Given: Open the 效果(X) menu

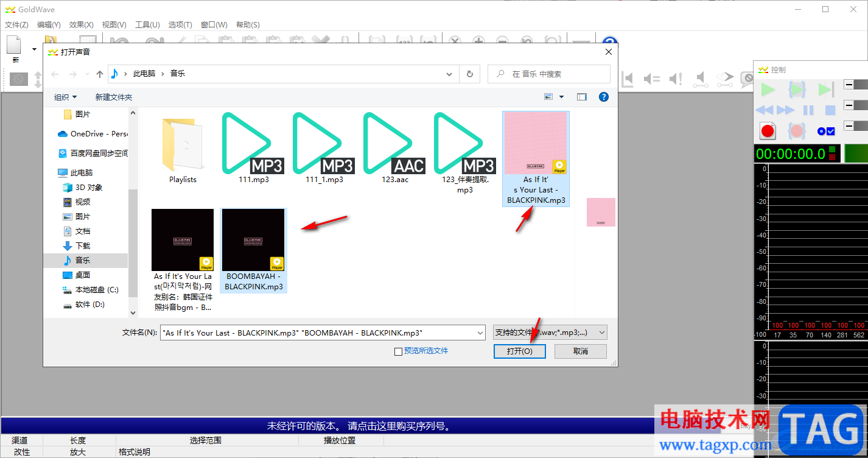Looking at the screenshot, I should coord(82,24).
